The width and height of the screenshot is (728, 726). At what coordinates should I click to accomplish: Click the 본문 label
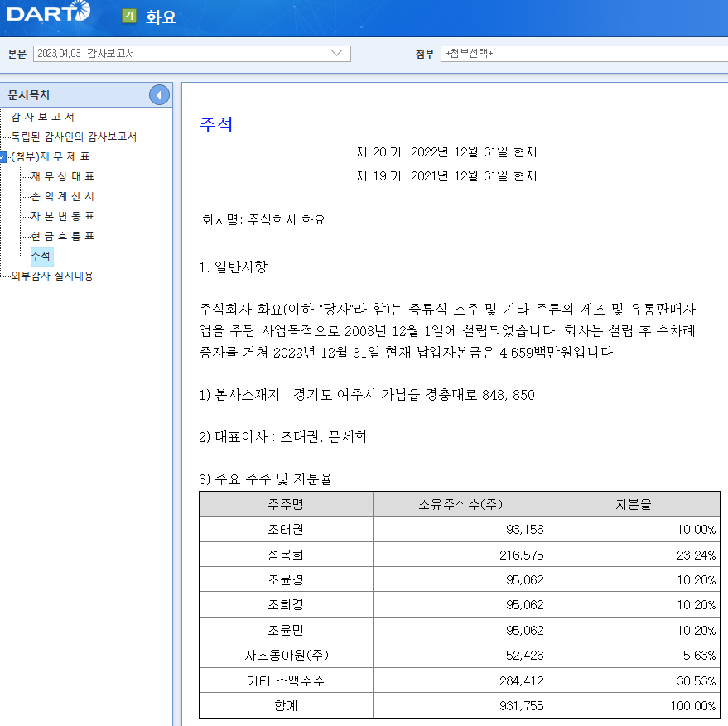coord(17,54)
